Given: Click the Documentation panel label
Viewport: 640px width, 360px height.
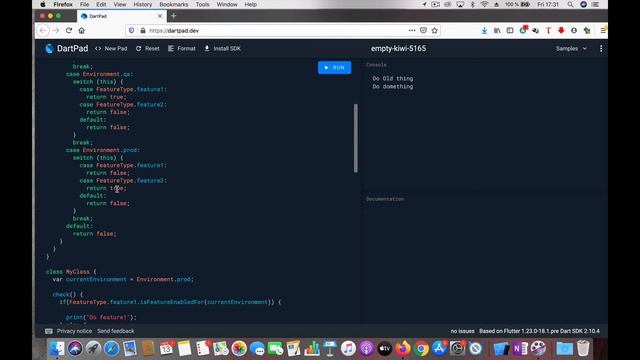Looking at the screenshot, I should coord(385,199).
